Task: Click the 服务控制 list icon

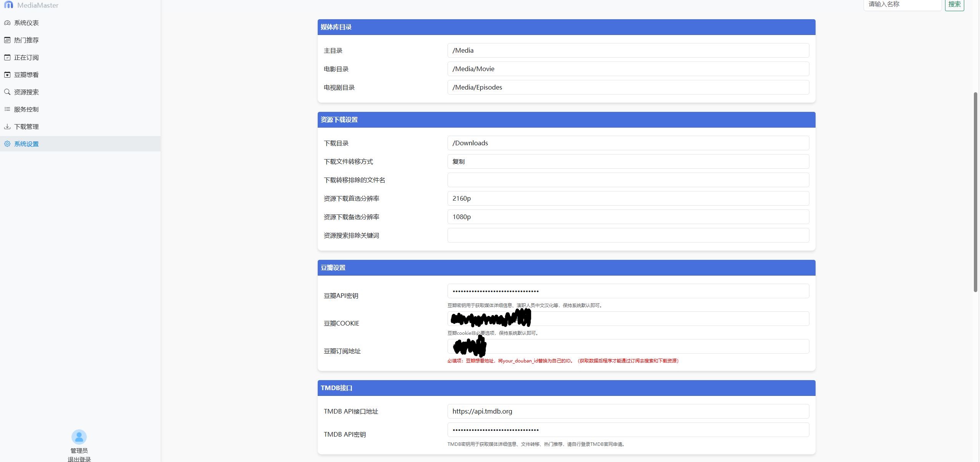Action: [7, 109]
